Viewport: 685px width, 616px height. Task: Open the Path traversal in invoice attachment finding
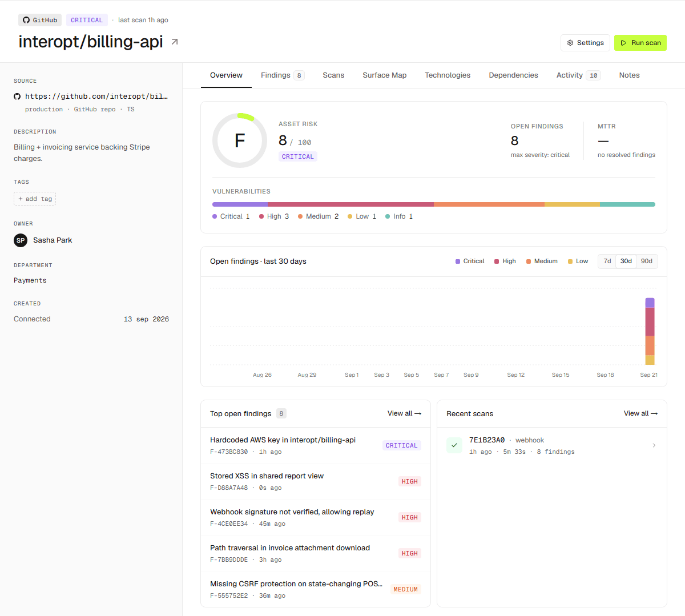tap(316, 553)
